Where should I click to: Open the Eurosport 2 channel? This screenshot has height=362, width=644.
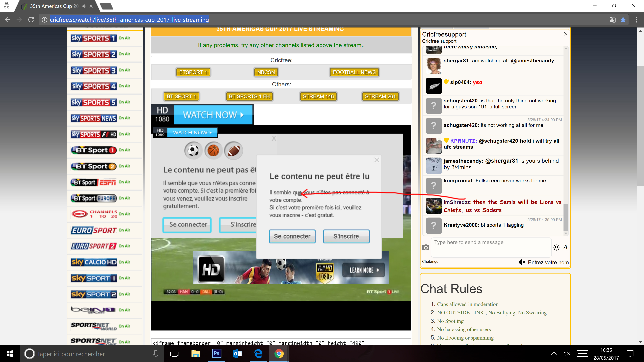coord(94,246)
